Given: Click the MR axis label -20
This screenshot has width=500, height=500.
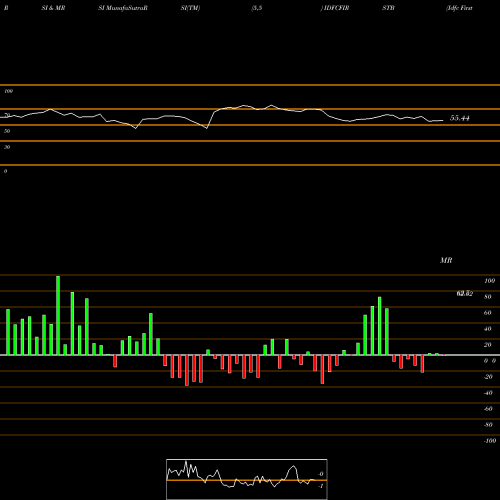Looking at the screenshot, I should pyautogui.click(x=488, y=377).
